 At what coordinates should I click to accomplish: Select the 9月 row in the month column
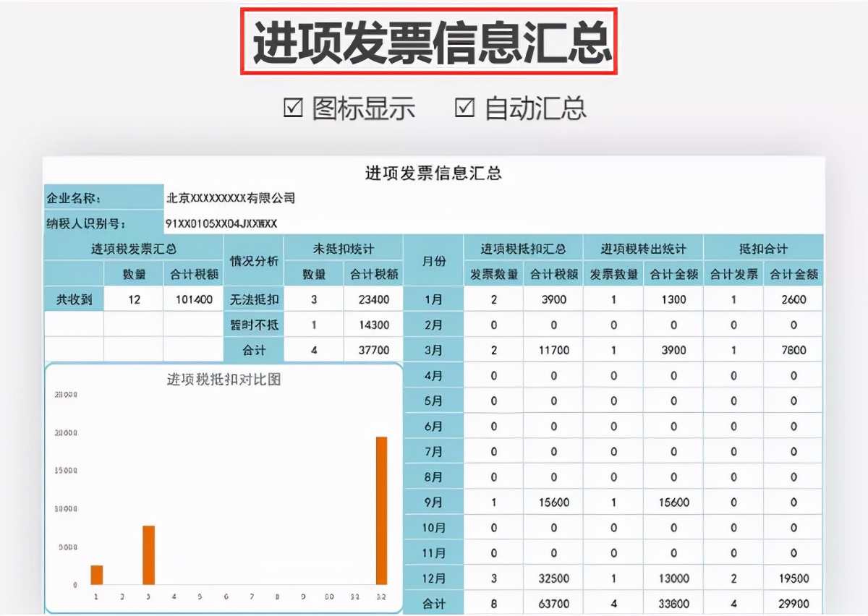(x=433, y=502)
